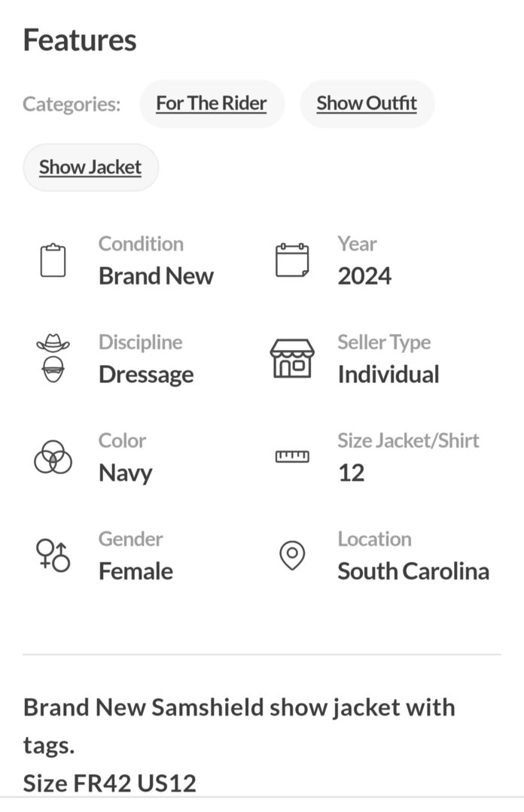This screenshot has width=524, height=812.
Task: Click the Features section heading
Action: coord(80,40)
